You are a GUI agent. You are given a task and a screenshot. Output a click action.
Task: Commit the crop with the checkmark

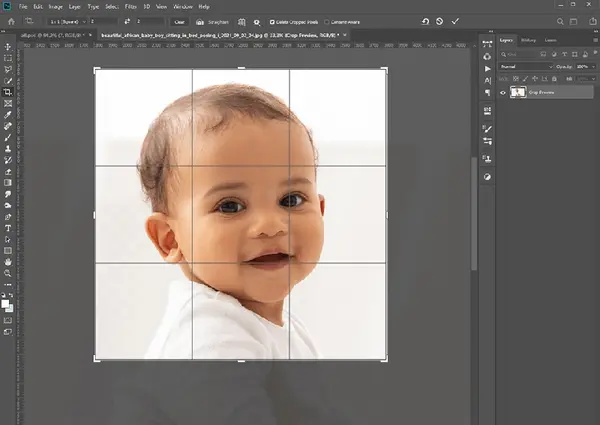pos(455,21)
